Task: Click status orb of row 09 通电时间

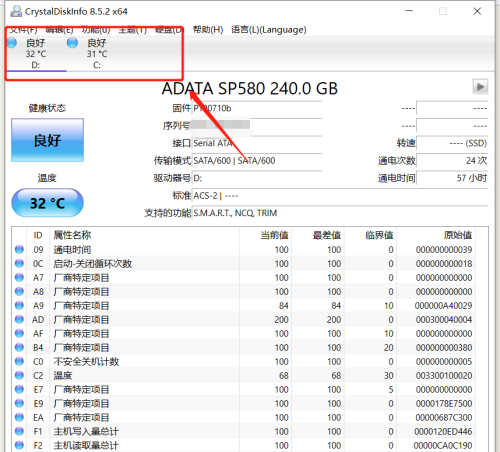Action: tap(19, 249)
